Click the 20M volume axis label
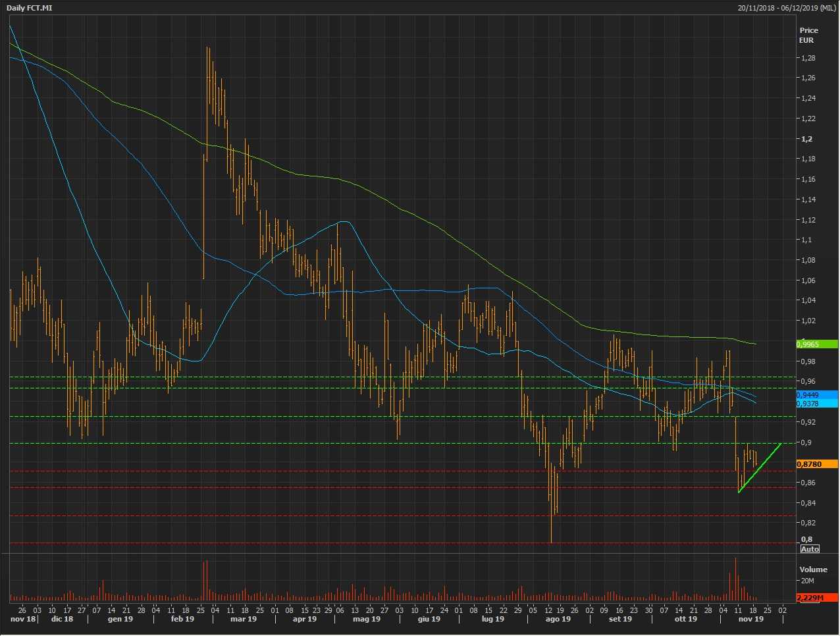Screen dimensions: 840x636 [808, 581]
